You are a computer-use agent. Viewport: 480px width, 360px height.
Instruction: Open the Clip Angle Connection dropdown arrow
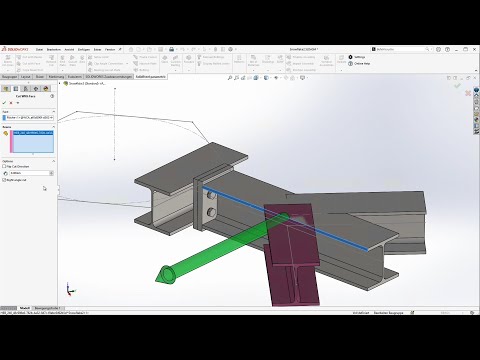(127, 64)
